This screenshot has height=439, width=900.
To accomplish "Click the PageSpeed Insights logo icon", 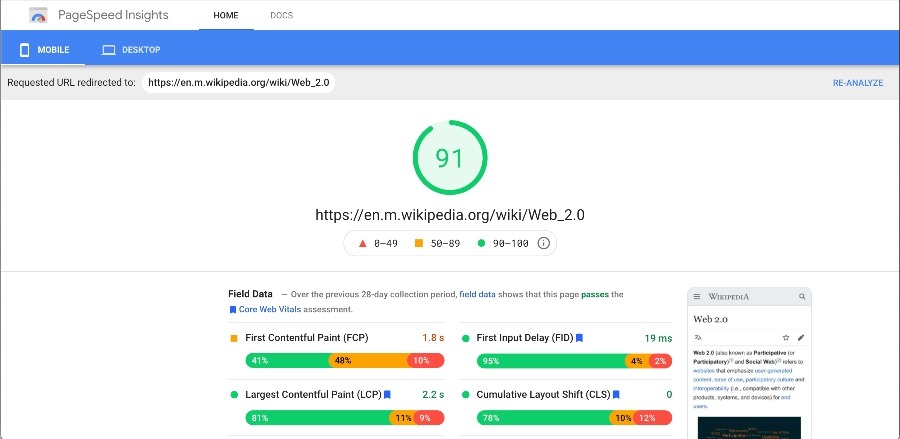I will click(38, 15).
